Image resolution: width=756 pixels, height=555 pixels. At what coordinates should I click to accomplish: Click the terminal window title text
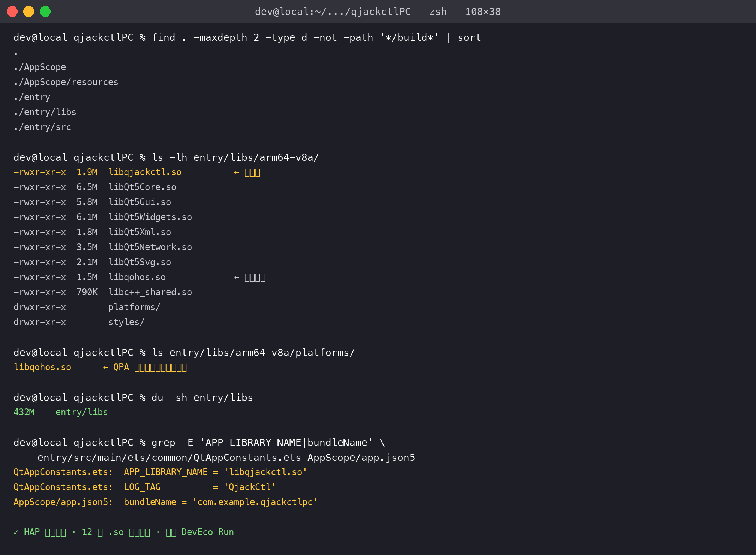378,12
